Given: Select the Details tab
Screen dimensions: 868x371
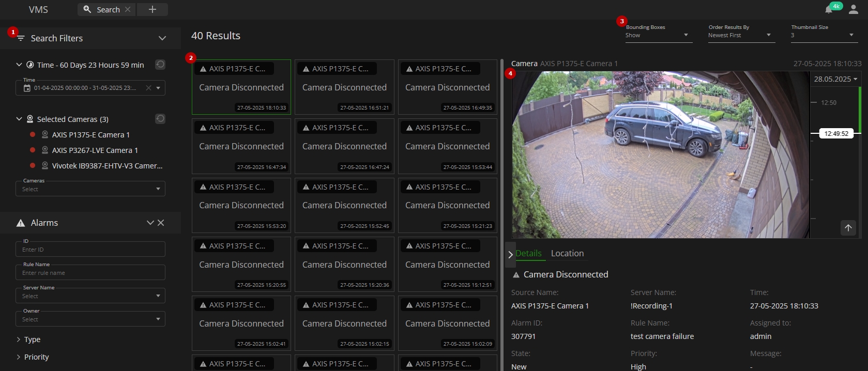Looking at the screenshot, I should pos(528,253).
